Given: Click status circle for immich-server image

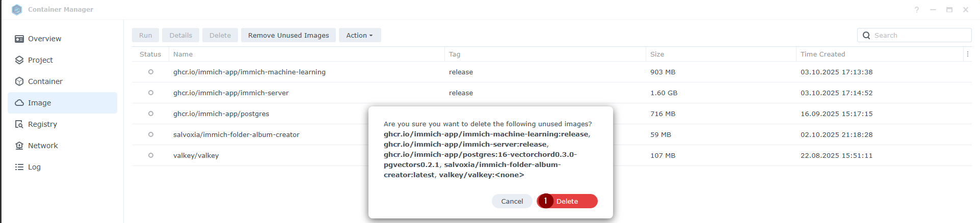Looking at the screenshot, I should click(x=151, y=93).
